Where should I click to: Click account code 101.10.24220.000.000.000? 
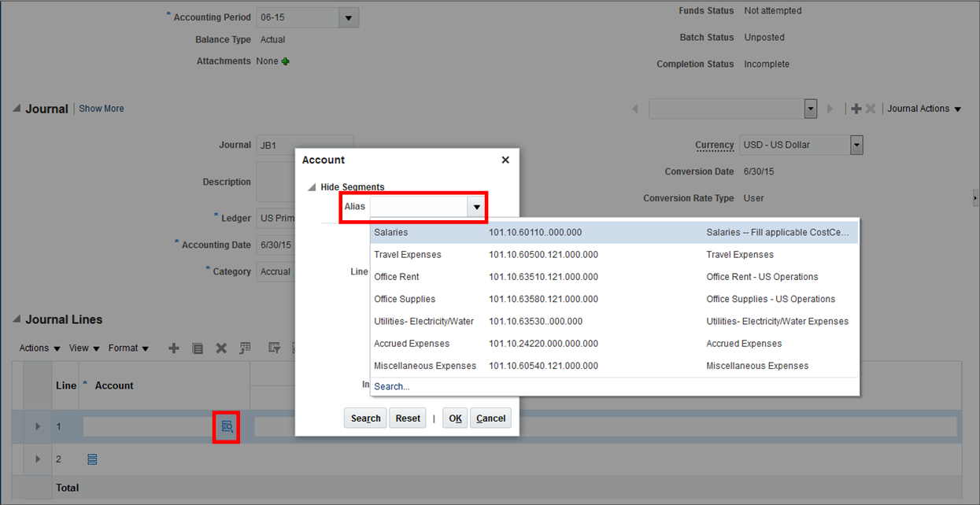click(543, 344)
